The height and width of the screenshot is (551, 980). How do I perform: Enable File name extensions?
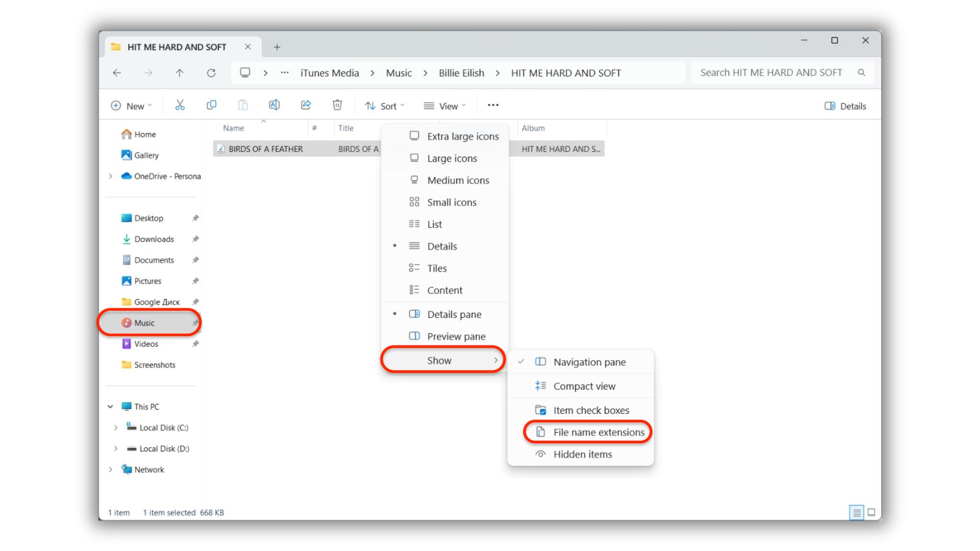(x=587, y=432)
